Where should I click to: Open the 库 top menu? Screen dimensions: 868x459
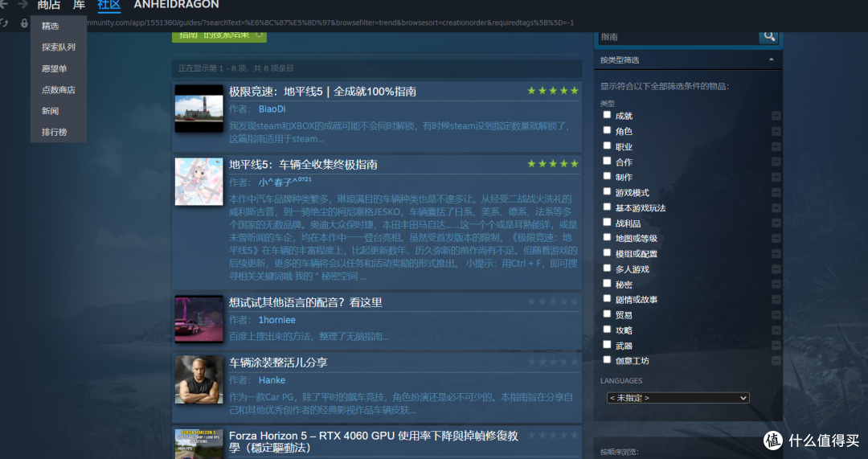79,5
